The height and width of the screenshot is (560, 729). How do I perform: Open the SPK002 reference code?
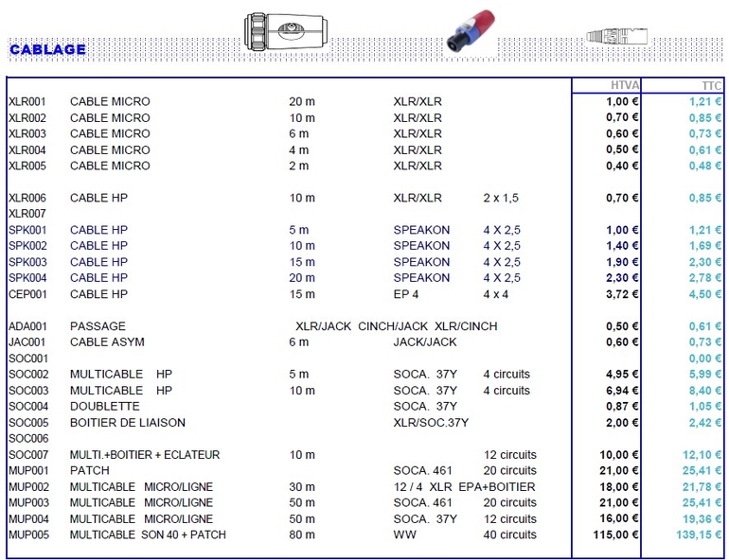(x=27, y=246)
